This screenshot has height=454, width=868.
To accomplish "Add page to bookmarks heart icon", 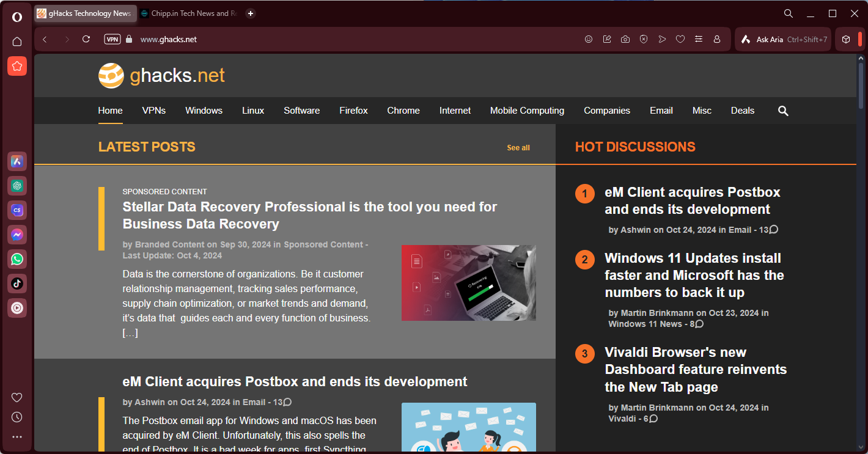I will (680, 39).
